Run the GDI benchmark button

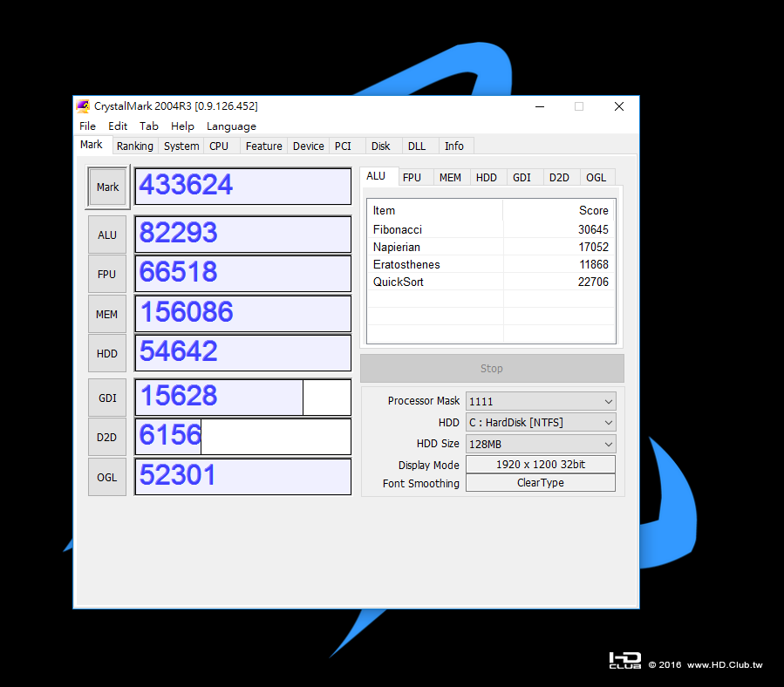point(107,398)
